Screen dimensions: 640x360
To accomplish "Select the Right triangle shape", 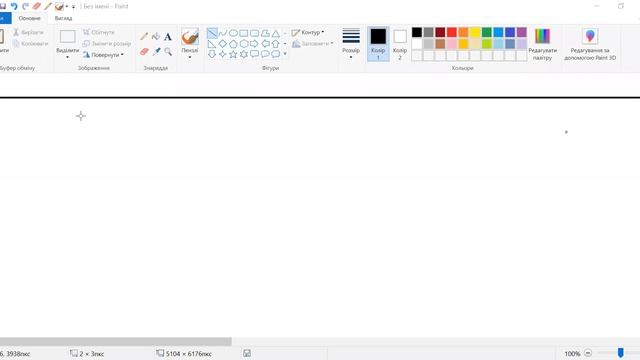I will coord(212,44).
